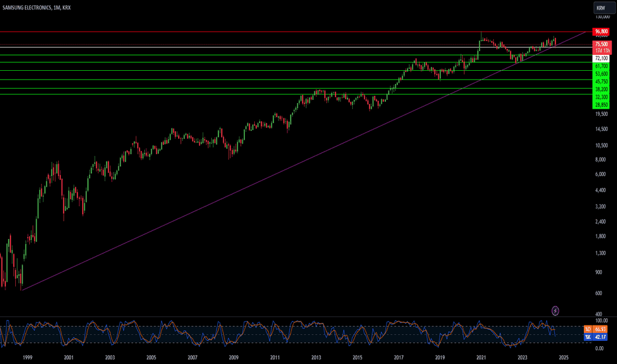Select the red 96,800 price label
The image size is (617, 364).
(601, 32)
